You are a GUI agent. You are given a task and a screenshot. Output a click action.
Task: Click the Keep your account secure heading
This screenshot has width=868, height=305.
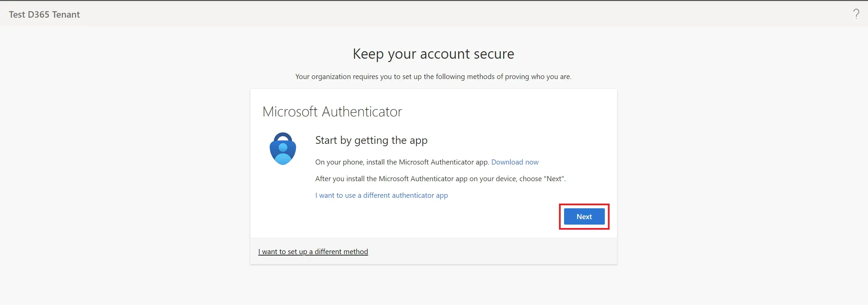pyautogui.click(x=433, y=54)
